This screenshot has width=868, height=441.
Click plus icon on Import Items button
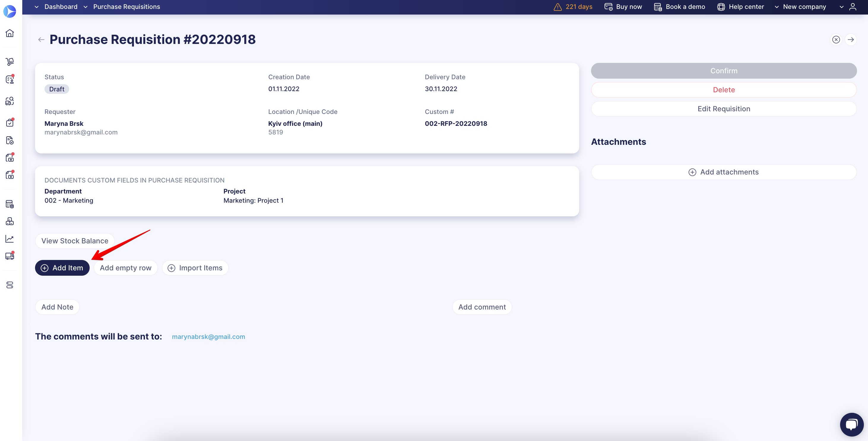[172, 268]
